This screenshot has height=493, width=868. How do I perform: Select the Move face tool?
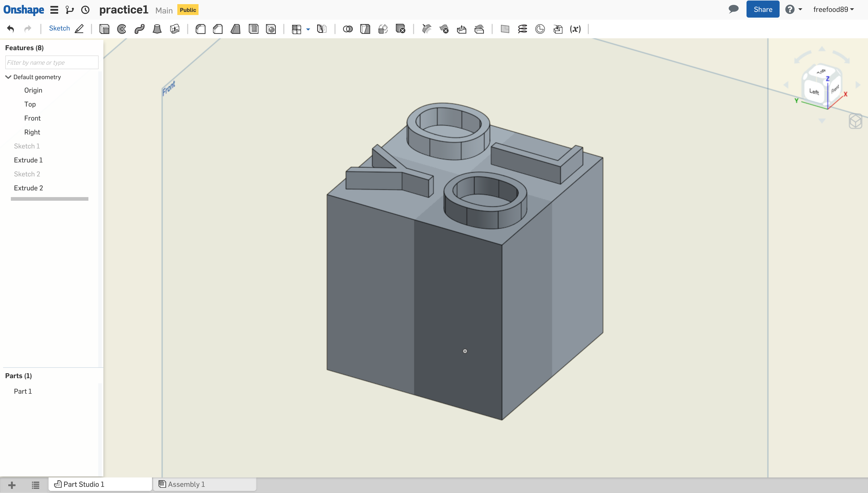point(462,29)
